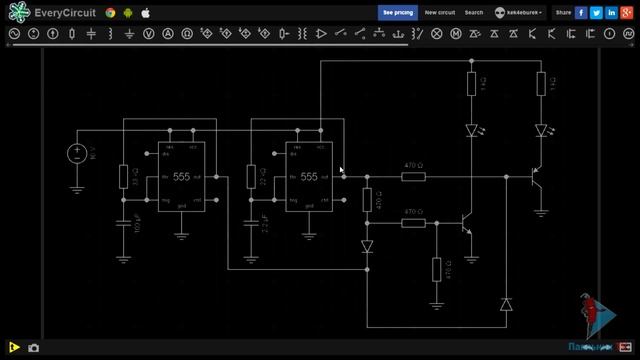Viewport: 640px width, 360px height.
Task: Select the 22 µF capacitor in circuit
Action: (251, 223)
